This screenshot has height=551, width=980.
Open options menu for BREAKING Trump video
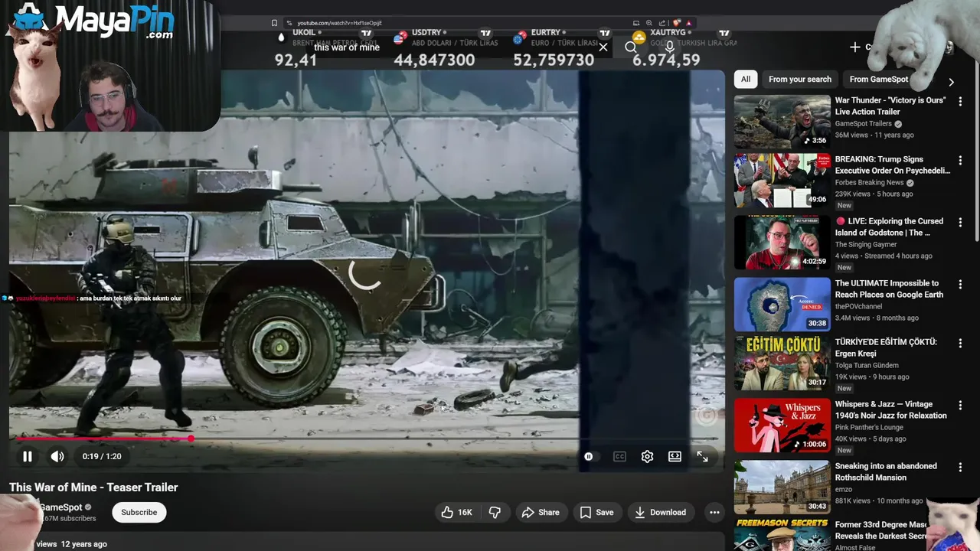point(960,161)
